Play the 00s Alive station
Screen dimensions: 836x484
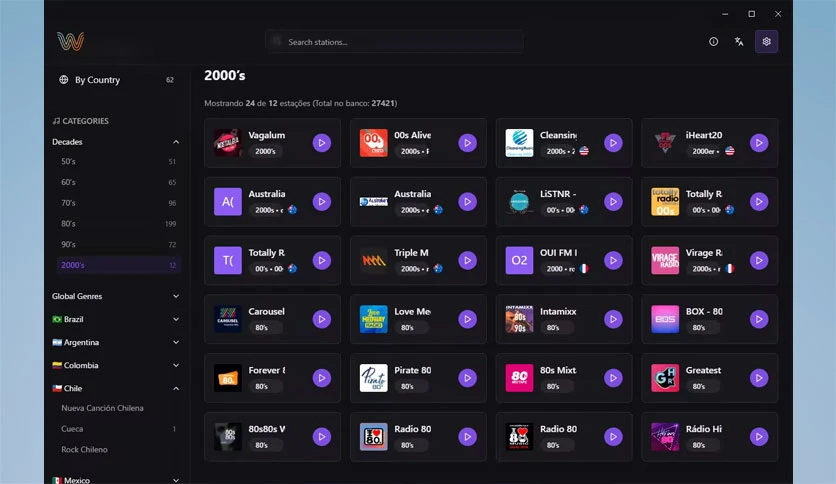coord(468,143)
